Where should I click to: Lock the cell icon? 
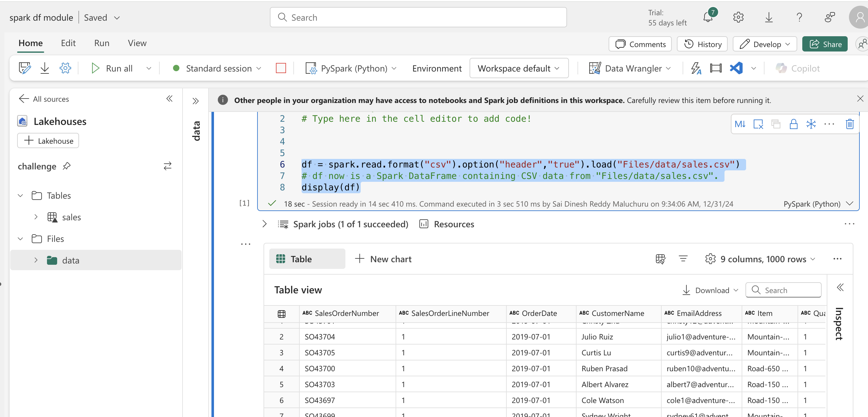click(793, 124)
